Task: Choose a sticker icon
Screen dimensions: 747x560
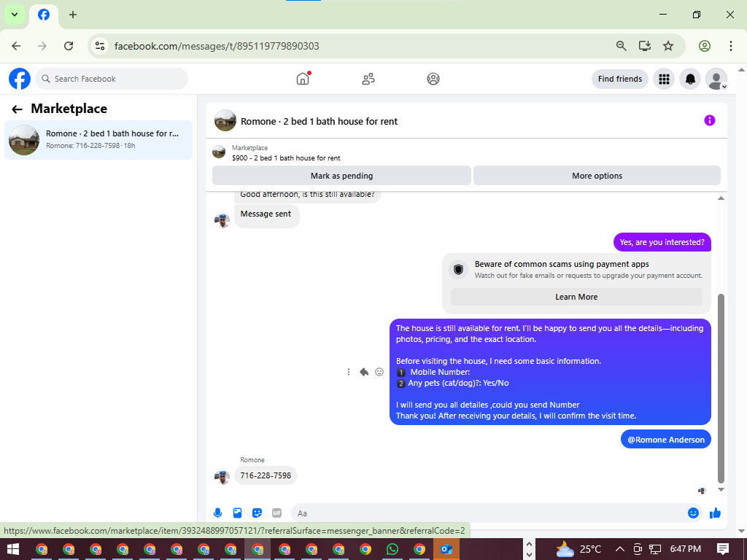Action: (x=257, y=513)
